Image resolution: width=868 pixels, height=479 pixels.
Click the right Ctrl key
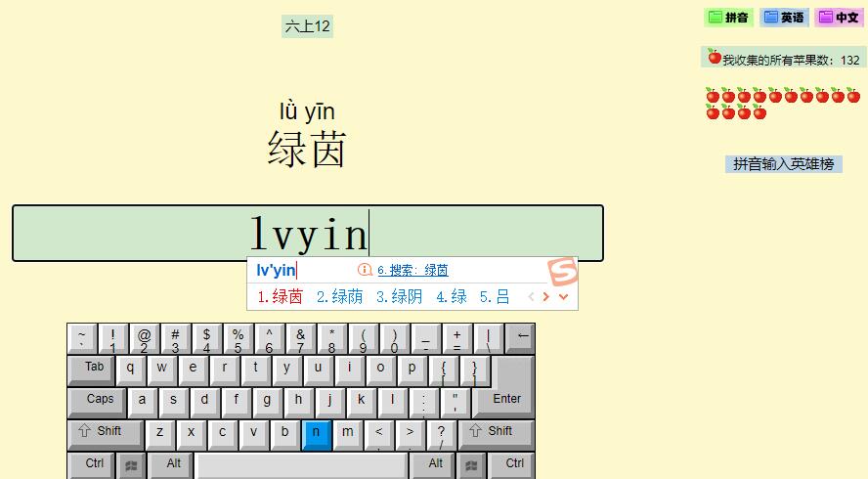point(511,466)
